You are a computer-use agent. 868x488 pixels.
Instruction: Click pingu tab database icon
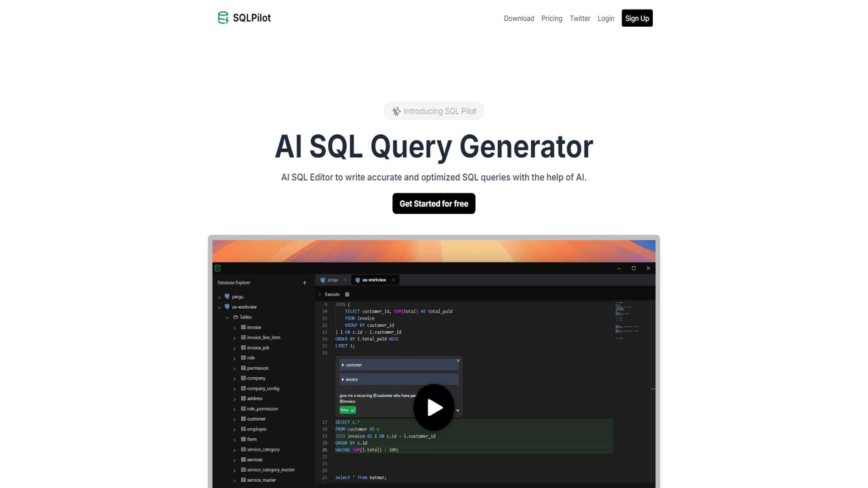(322, 280)
